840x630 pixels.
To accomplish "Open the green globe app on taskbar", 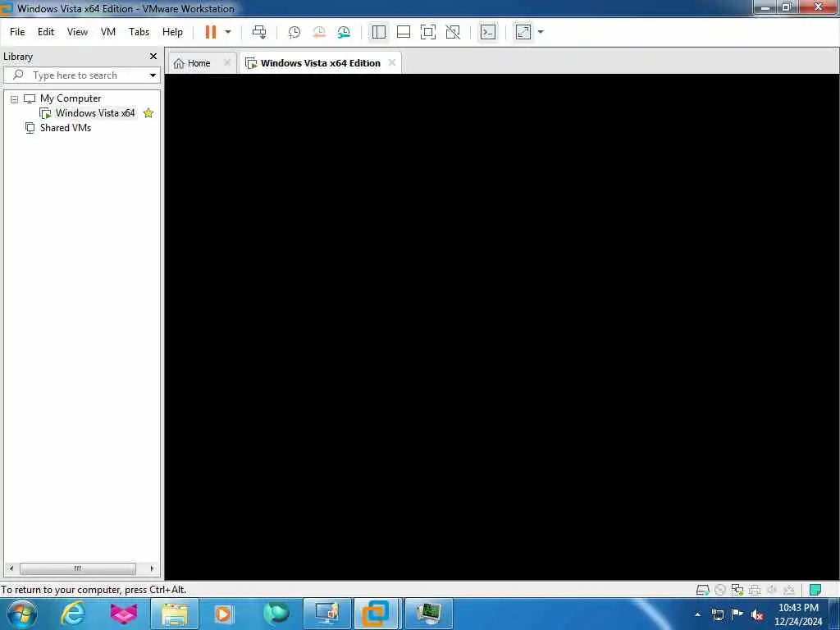I will (276, 614).
